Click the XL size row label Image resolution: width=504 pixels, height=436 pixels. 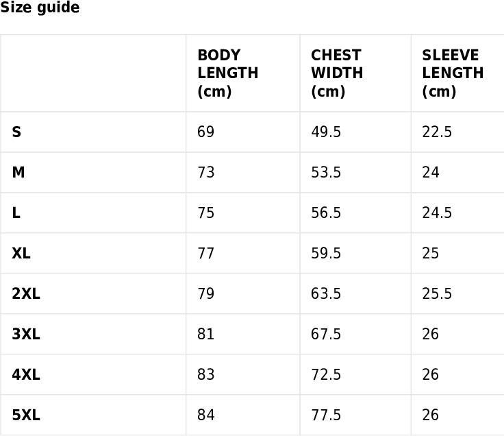pyautogui.click(x=21, y=253)
